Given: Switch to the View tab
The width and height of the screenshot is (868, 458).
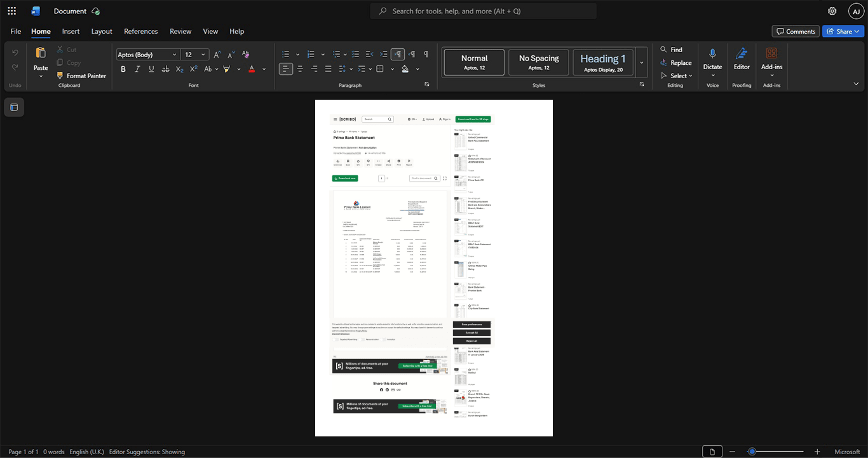Looking at the screenshot, I should pyautogui.click(x=210, y=31).
